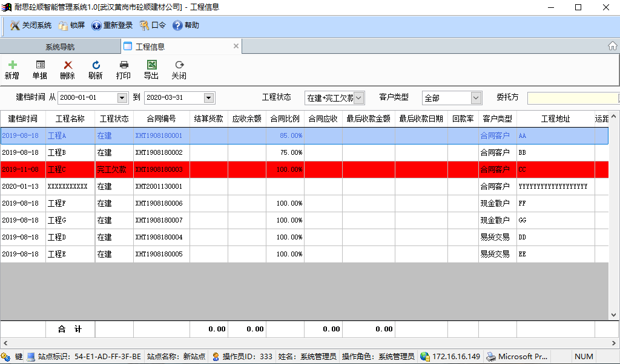Close the 工程信息 tab
The image size is (620, 364).
click(236, 46)
